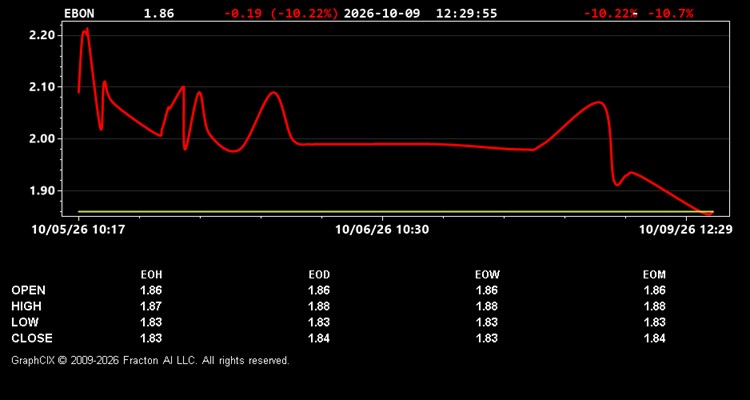Screen dimensions: 750x400
Task: Select the CLOSE row label
Action: point(32,338)
